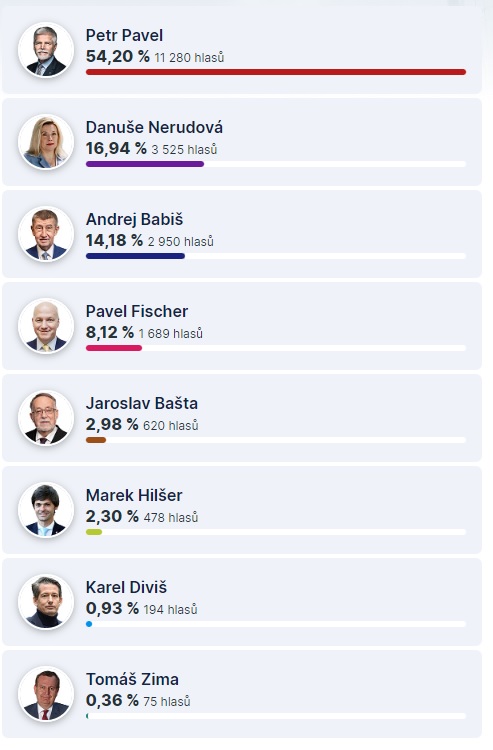Image resolution: width=493 pixels, height=750 pixels.
Task: Open Pavel Fischer's round portrait
Action: (46, 326)
